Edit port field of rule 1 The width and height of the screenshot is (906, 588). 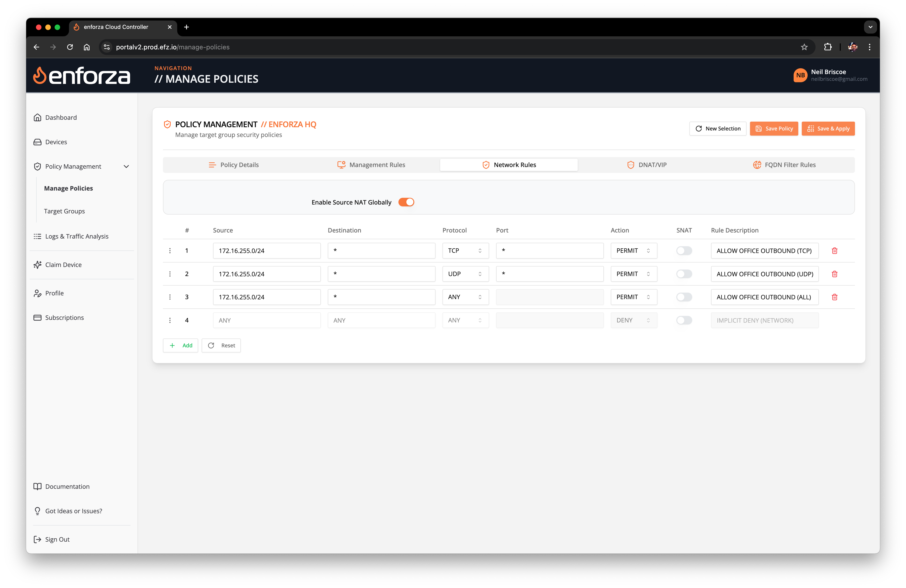(550, 251)
